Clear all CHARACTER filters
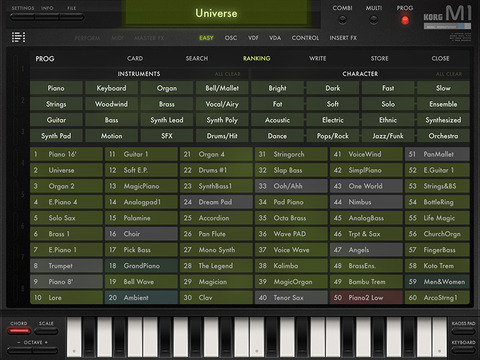 [x=449, y=74]
